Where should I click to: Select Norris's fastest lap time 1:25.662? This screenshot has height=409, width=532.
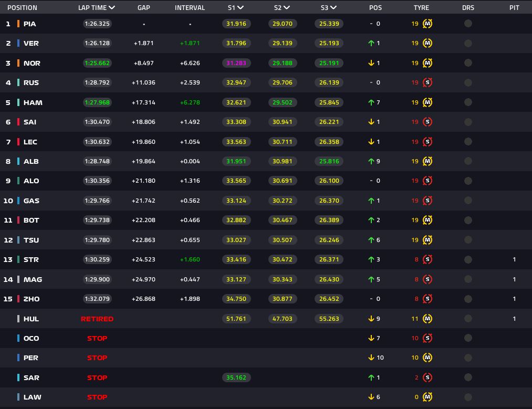97,63
